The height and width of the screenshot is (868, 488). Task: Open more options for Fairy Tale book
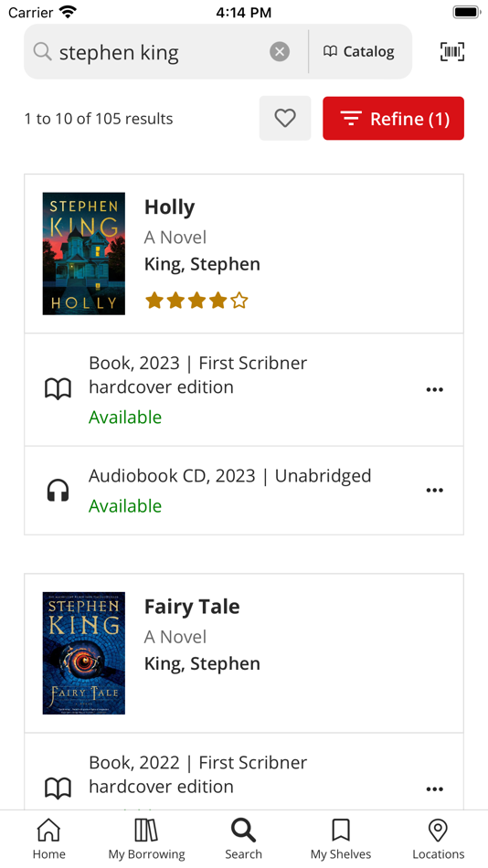click(x=435, y=789)
